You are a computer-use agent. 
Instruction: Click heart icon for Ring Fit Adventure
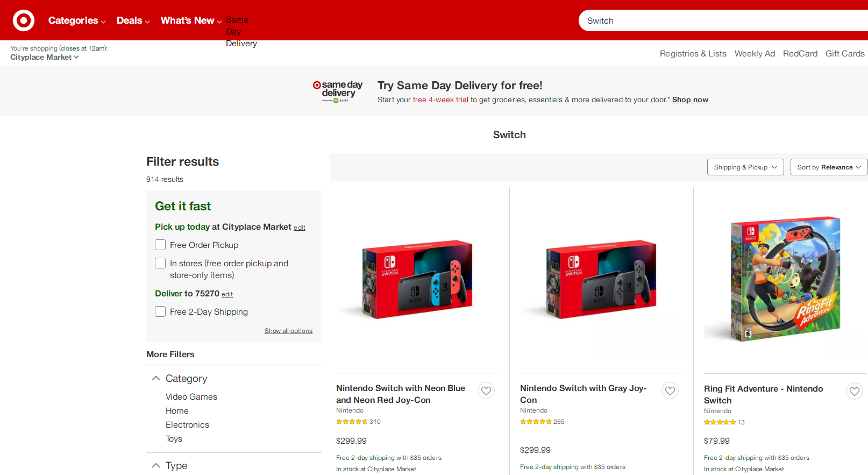point(854,392)
